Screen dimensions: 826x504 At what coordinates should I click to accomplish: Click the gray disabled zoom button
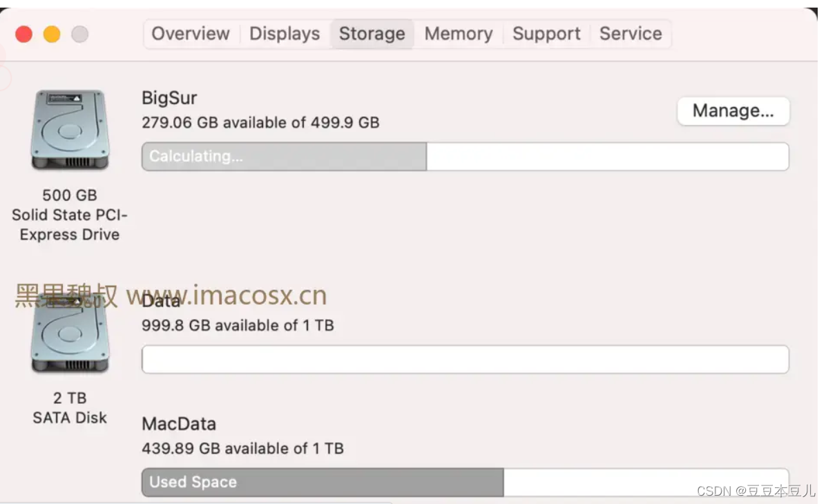click(80, 34)
